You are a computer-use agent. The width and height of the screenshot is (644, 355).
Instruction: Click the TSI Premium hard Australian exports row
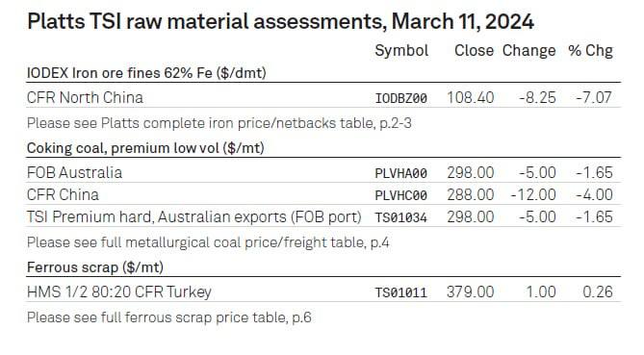(x=323, y=216)
